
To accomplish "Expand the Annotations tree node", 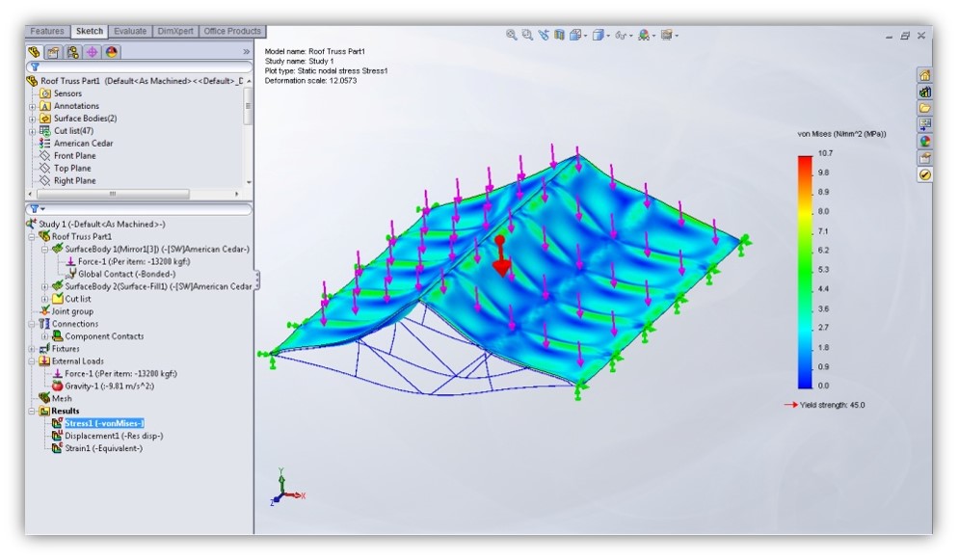I will (33, 106).
